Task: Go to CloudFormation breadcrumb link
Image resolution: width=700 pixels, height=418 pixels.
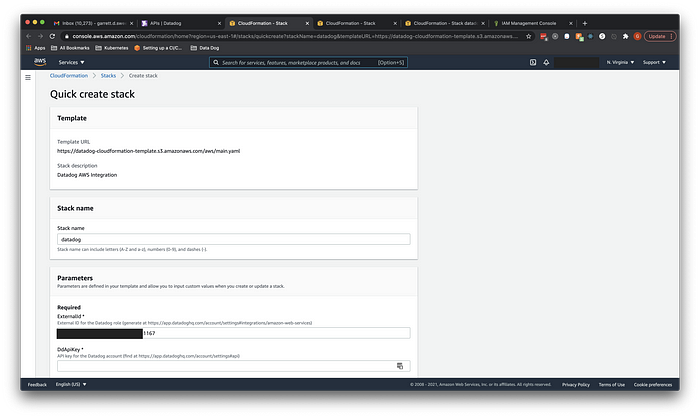Action: click(69, 76)
